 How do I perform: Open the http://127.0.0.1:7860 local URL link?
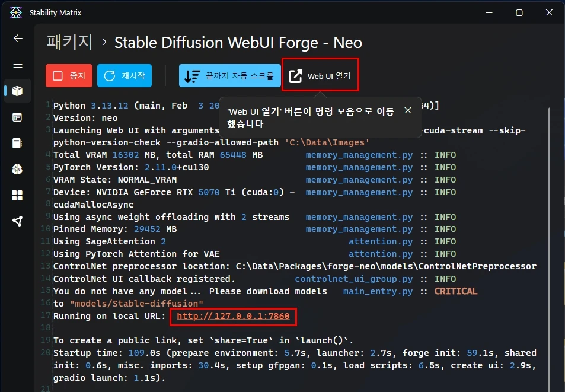pos(233,316)
